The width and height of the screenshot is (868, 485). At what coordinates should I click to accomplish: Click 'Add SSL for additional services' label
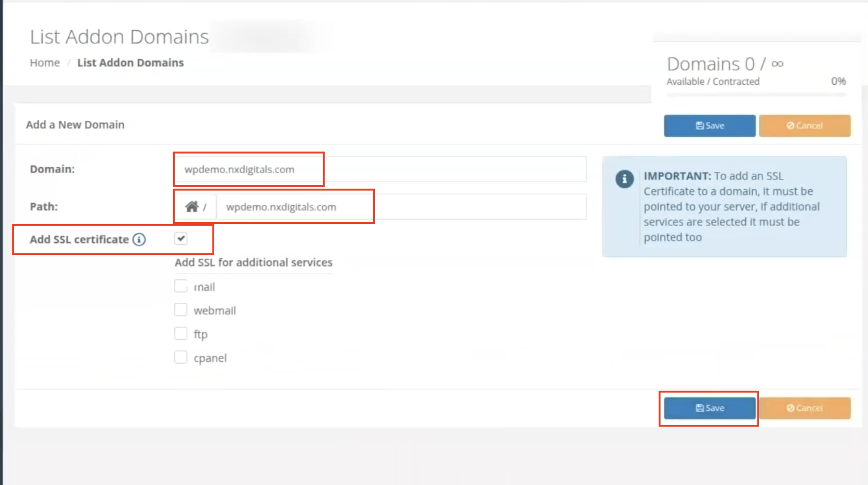[253, 262]
